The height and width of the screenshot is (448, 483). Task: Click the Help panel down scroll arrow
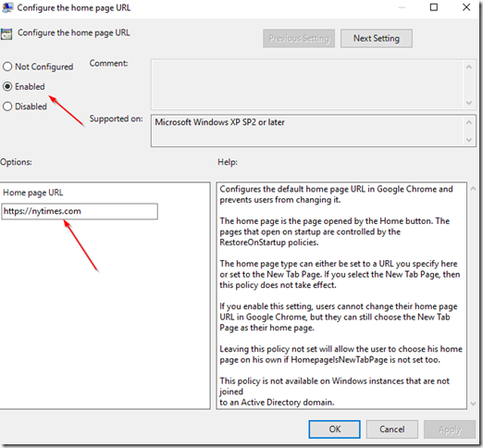click(x=474, y=404)
